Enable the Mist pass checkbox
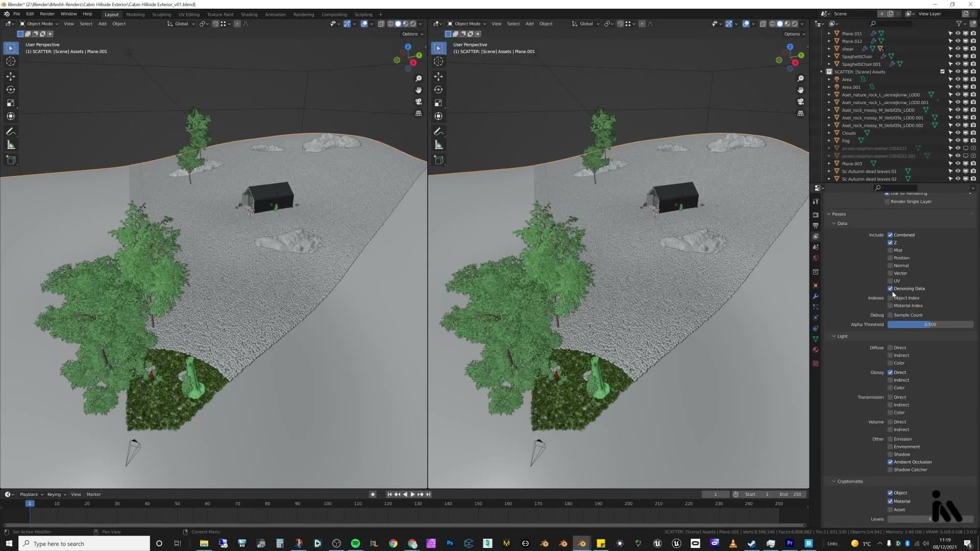The height and width of the screenshot is (551, 980). 890,251
